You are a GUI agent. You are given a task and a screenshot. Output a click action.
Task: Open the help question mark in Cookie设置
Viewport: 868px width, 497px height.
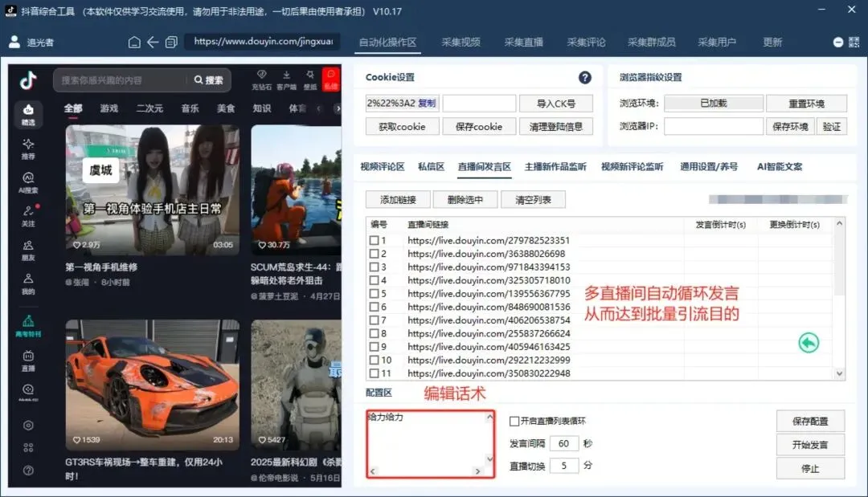pyautogui.click(x=584, y=77)
